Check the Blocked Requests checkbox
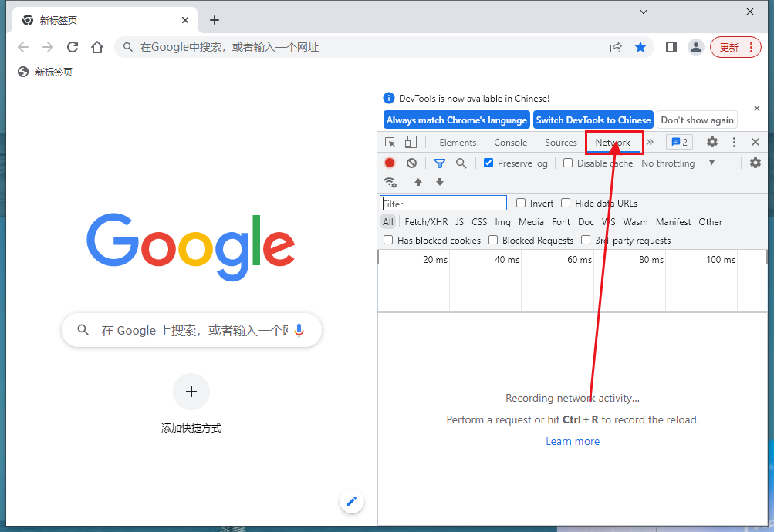This screenshot has width=774, height=532. pos(493,240)
